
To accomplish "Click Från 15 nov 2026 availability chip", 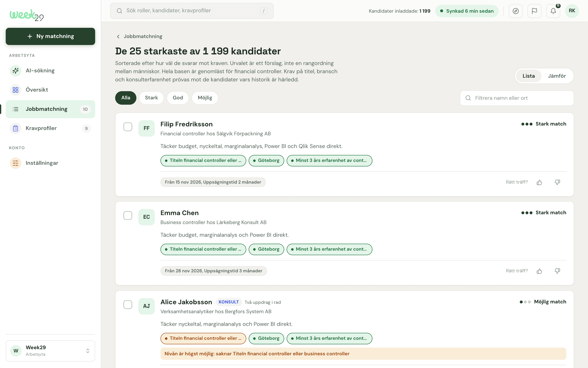I will point(213,182).
